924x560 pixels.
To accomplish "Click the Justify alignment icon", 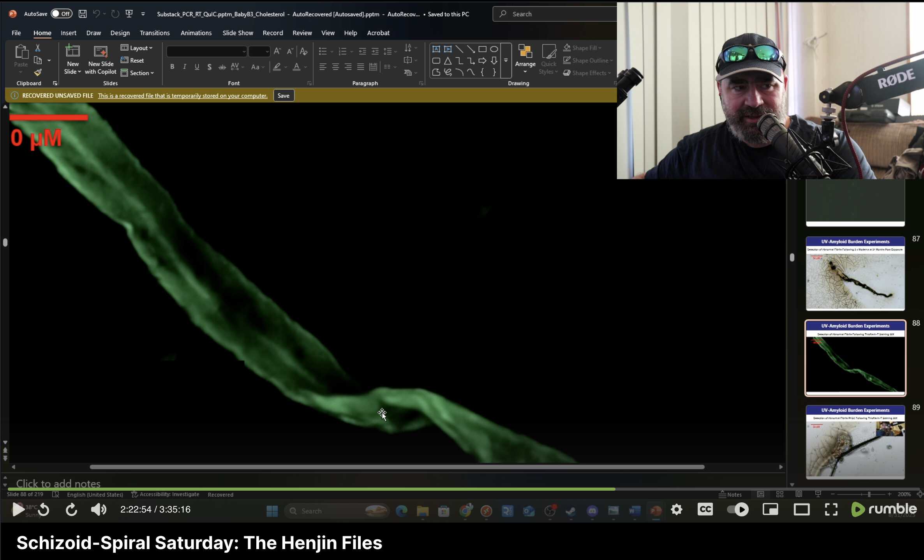I will 361,67.
